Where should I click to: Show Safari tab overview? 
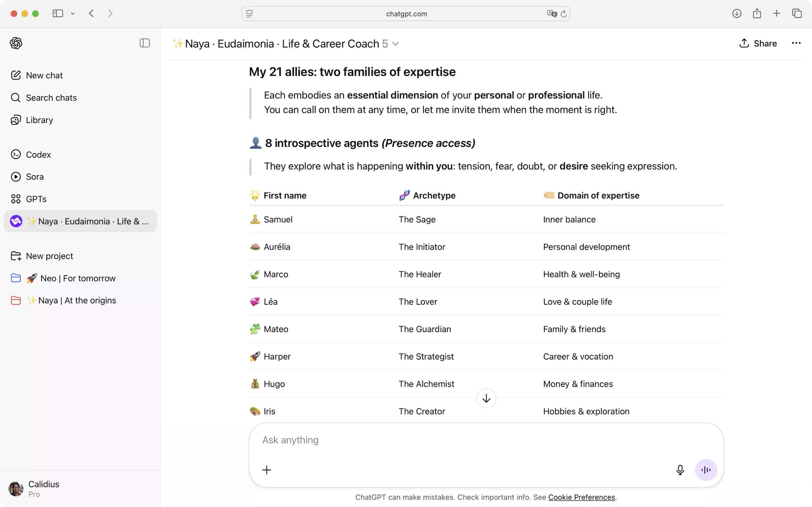(797, 14)
